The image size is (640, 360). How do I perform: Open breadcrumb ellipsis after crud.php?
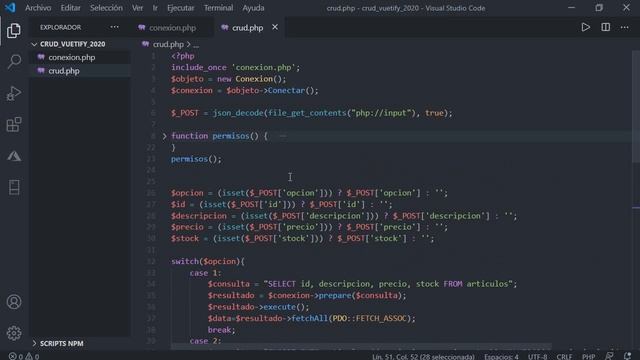[196, 44]
